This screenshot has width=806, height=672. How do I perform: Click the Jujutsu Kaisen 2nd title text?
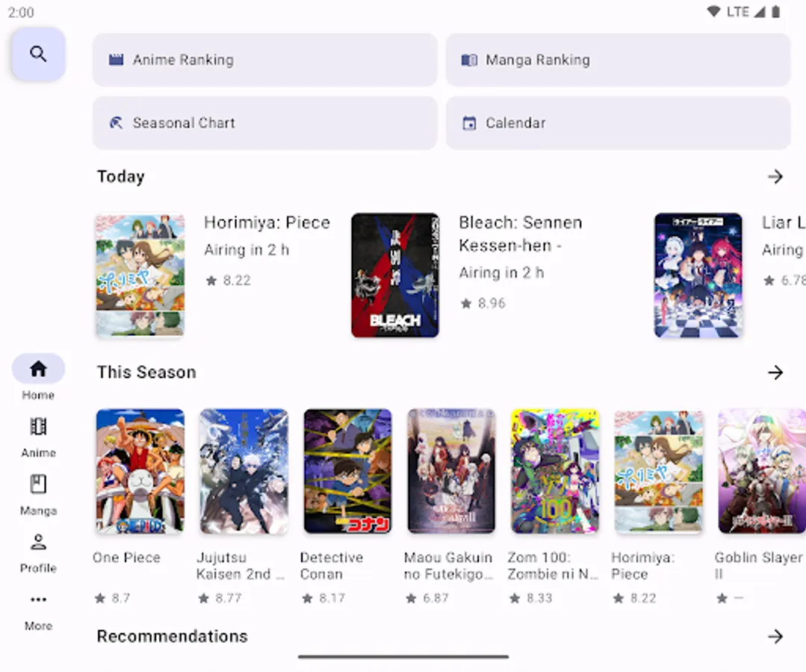(240, 566)
